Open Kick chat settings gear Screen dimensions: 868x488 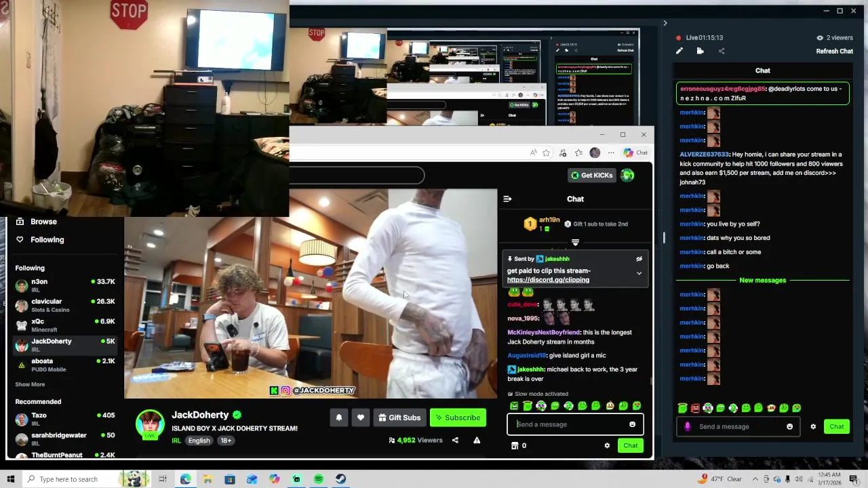click(x=607, y=445)
